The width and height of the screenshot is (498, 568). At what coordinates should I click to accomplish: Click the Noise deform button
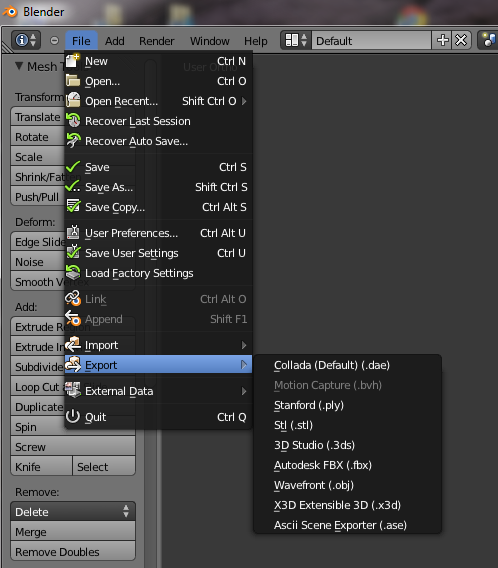(38, 262)
